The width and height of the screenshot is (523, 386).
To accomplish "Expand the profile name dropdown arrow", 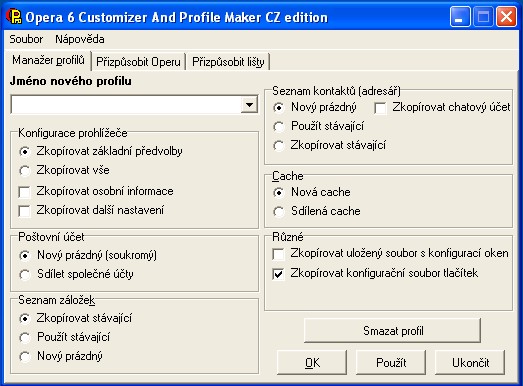I will [x=249, y=105].
